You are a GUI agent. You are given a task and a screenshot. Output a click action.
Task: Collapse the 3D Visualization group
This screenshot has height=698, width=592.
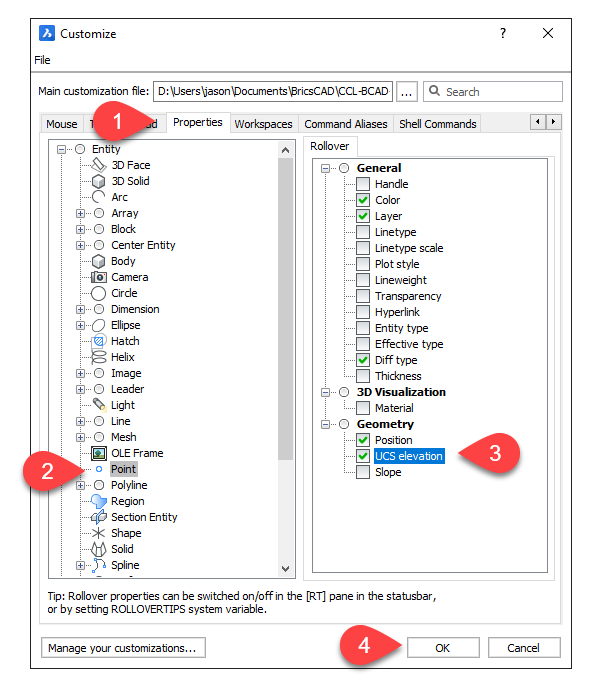tap(325, 392)
